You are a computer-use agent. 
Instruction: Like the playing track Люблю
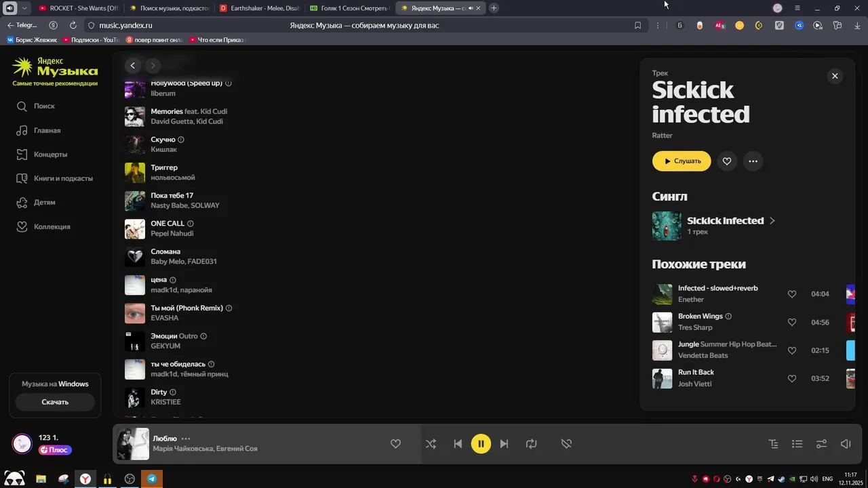[395, 444]
